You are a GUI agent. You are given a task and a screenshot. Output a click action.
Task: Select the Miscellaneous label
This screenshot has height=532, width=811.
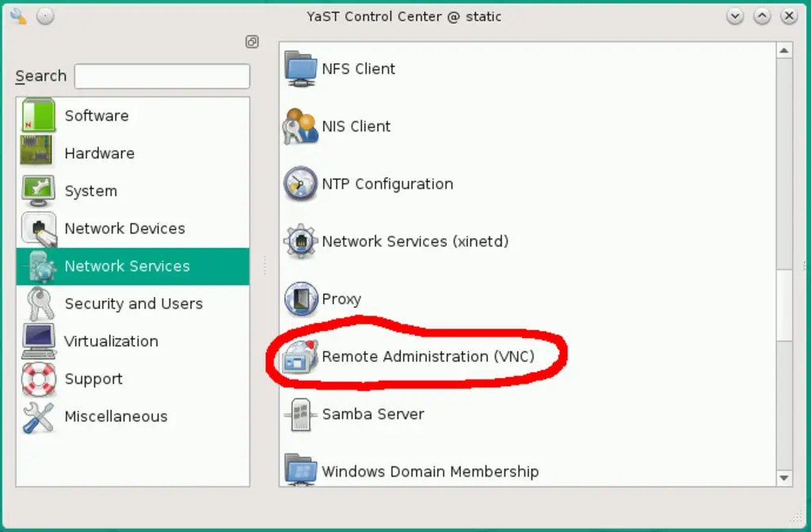[x=116, y=416]
